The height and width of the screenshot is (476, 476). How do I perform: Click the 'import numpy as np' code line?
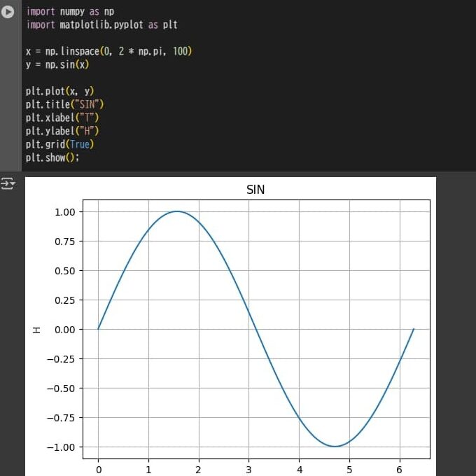pyautogui.click(x=70, y=11)
